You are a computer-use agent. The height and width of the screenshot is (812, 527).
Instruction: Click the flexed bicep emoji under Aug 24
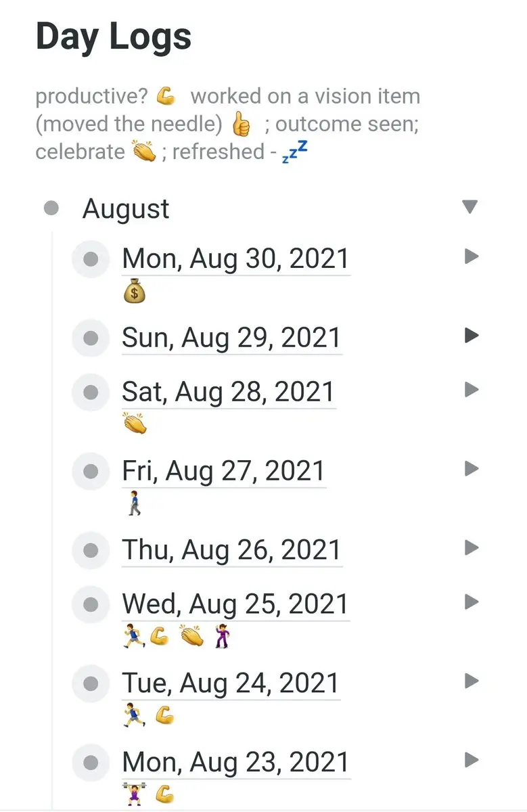click(164, 715)
